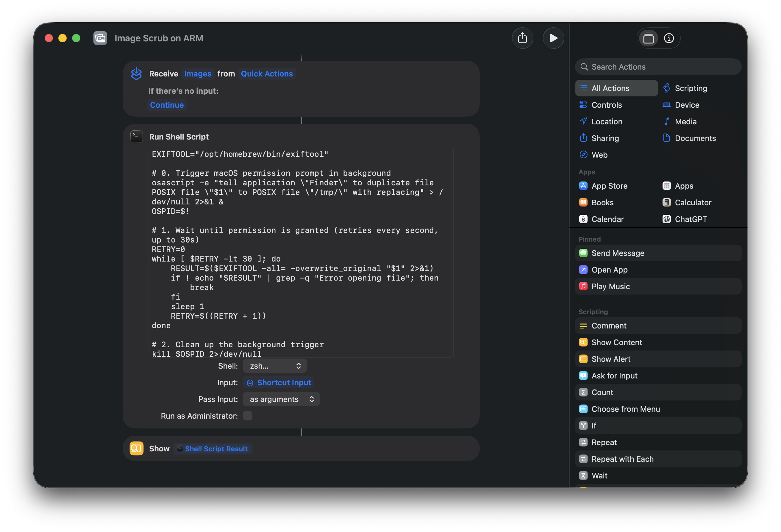Change the Continue no-input option
Screen dimensions: 781x532
tap(167, 105)
